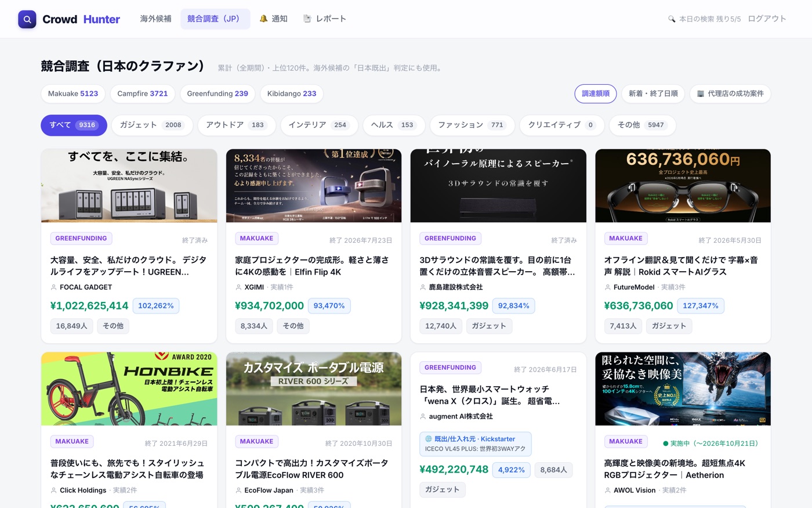
Task: Click the bell icon beside 通知
Action: 263,19
